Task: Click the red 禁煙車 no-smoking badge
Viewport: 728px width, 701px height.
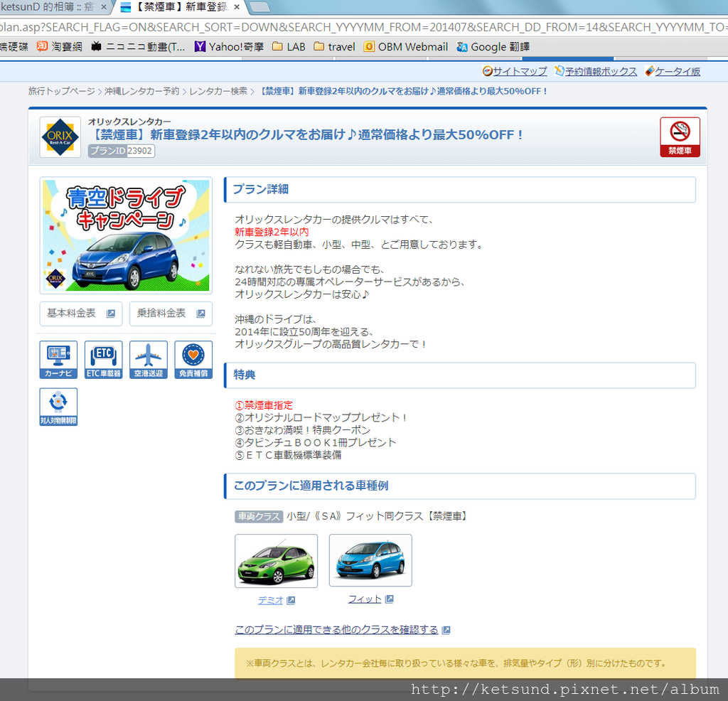Action: (x=679, y=137)
